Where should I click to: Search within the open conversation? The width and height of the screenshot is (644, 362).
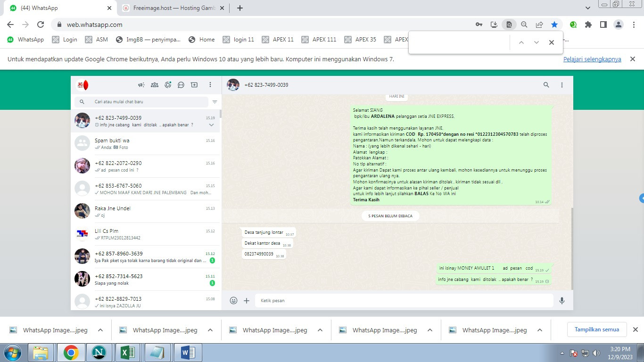coord(546,85)
